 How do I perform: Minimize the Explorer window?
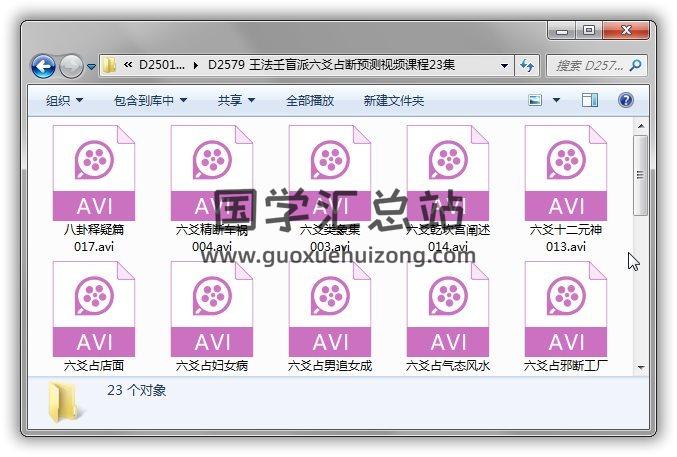click(x=562, y=31)
